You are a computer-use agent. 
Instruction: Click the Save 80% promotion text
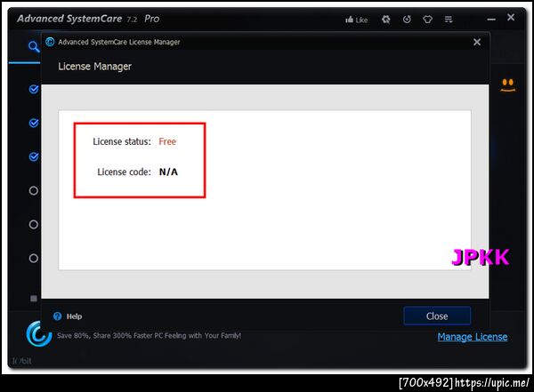(149, 336)
